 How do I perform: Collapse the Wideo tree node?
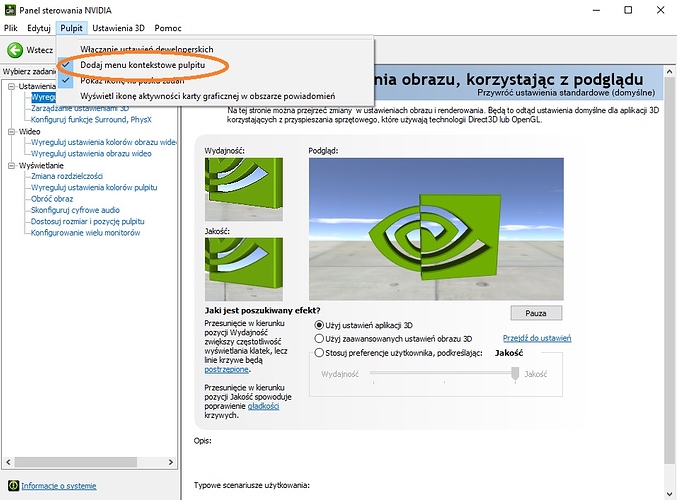12,132
